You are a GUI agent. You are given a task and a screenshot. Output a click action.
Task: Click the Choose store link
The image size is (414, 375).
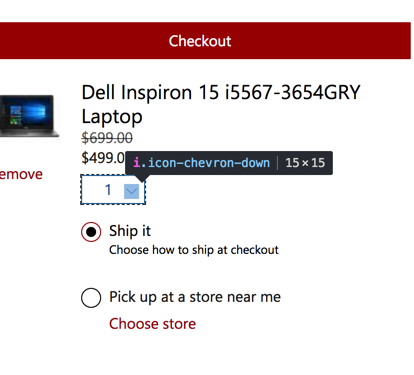[x=152, y=324]
